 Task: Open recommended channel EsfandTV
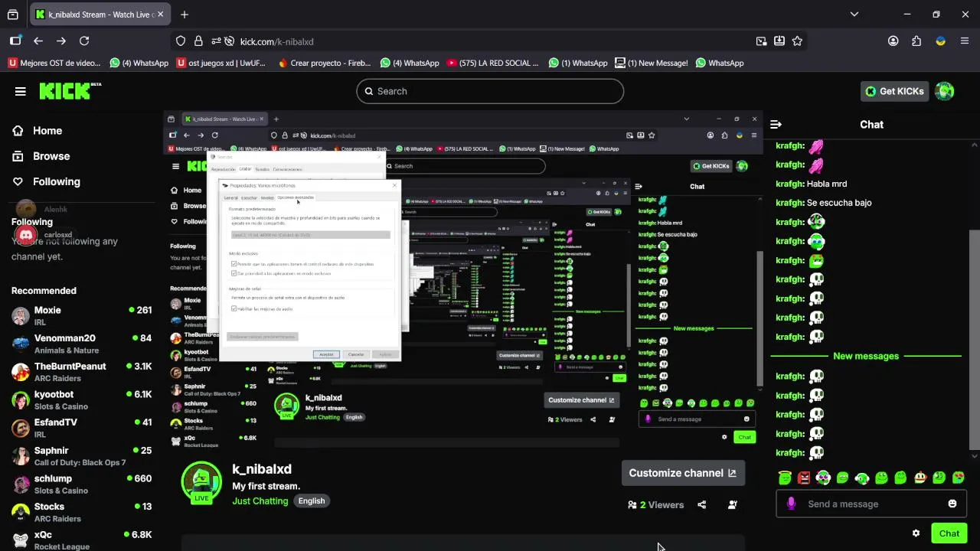click(x=81, y=428)
